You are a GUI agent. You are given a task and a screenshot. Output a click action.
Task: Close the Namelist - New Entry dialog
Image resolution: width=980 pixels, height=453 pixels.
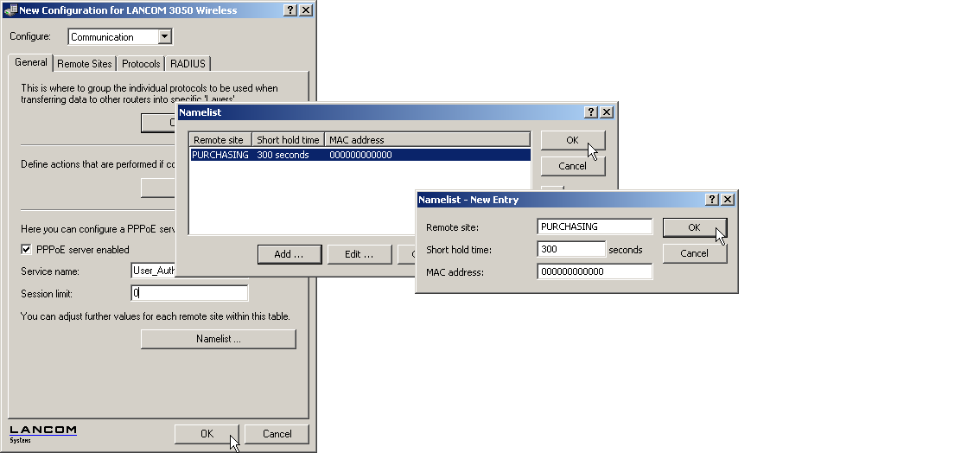(728, 200)
